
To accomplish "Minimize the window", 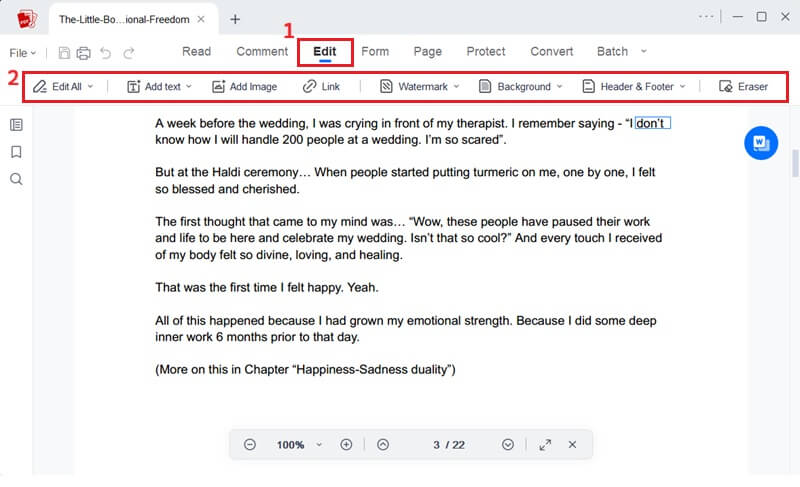I will click(737, 17).
